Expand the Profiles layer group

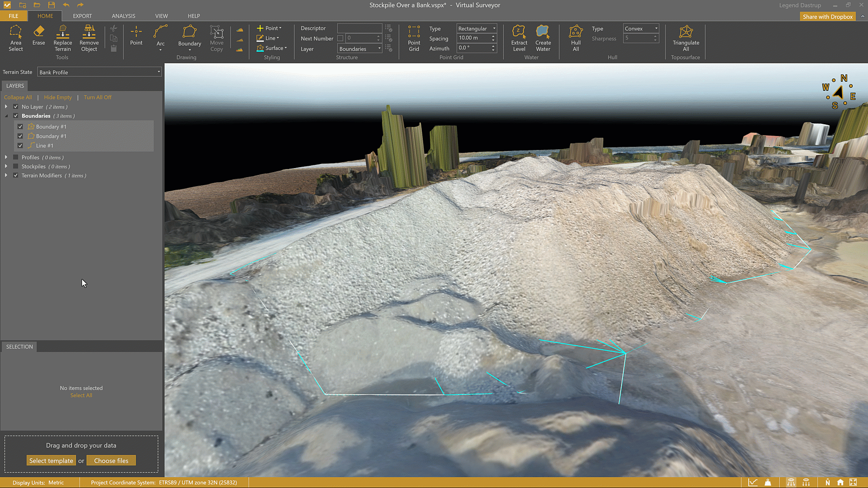point(6,157)
